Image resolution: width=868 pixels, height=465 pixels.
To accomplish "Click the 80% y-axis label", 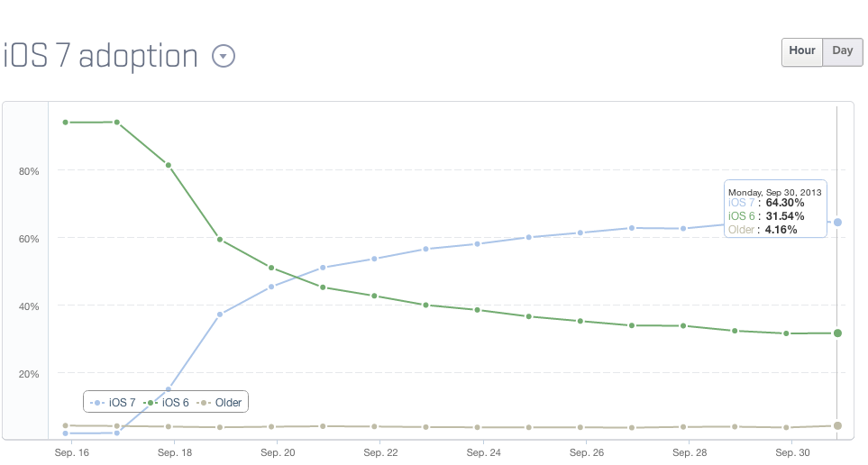I will (29, 170).
